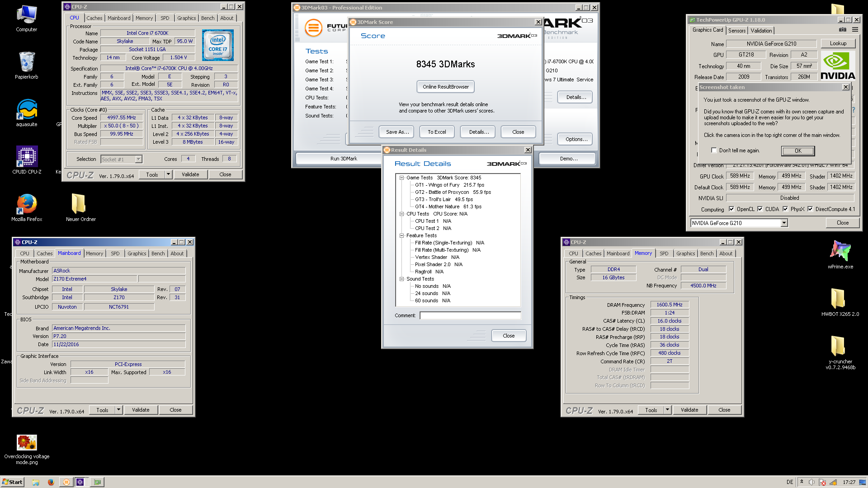Check the Don't tell me again box
Image resolution: width=868 pixels, height=488 pixels.
point(714,150)
